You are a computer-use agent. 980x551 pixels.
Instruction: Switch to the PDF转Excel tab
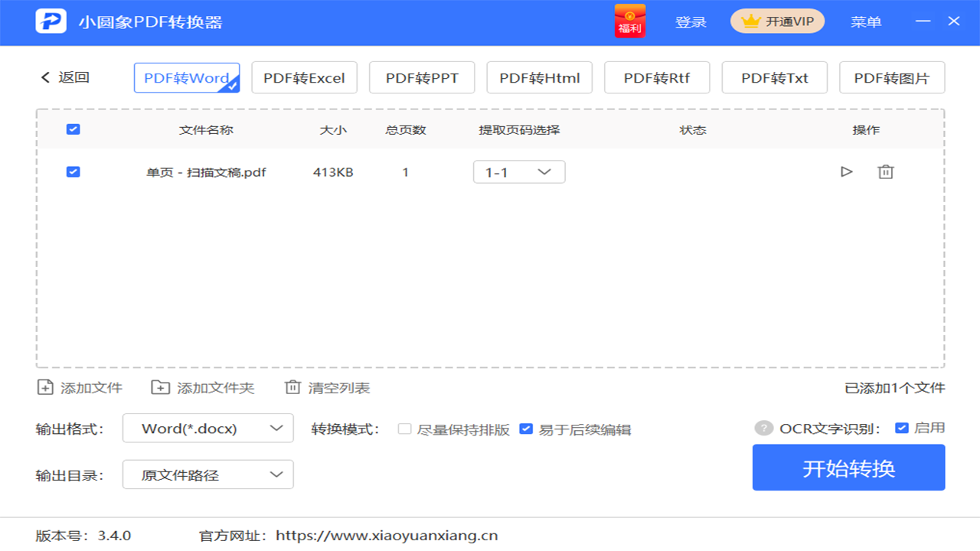[x=304, y=77]
